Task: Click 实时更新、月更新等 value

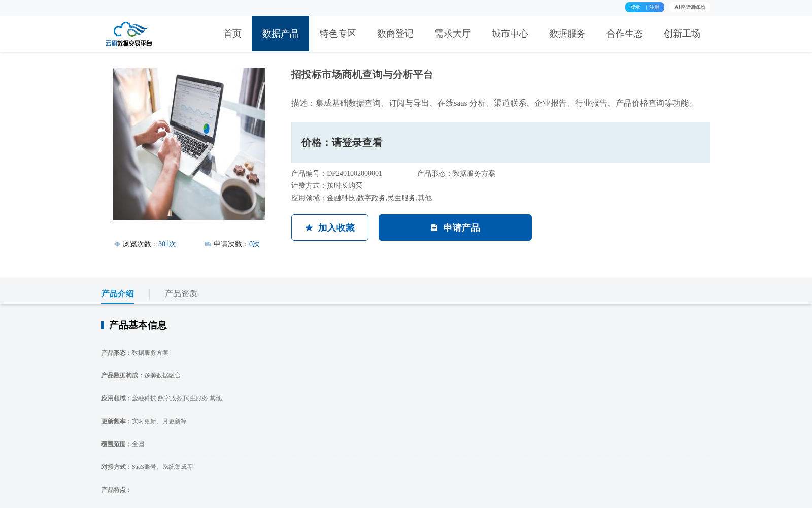Action: (x=159, y=422)
